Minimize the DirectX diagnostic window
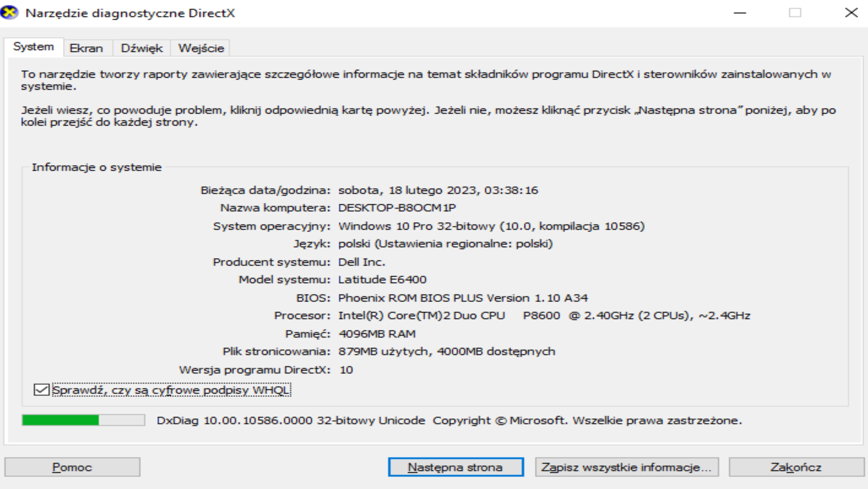 click(x=740, y=13)
